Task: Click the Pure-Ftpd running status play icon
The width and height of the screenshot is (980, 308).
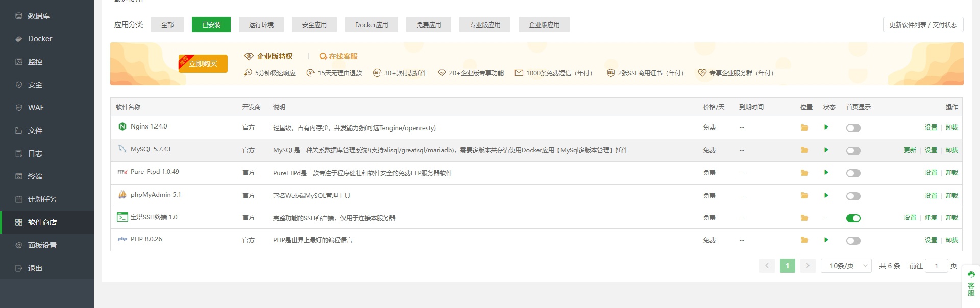Action: 826,172
